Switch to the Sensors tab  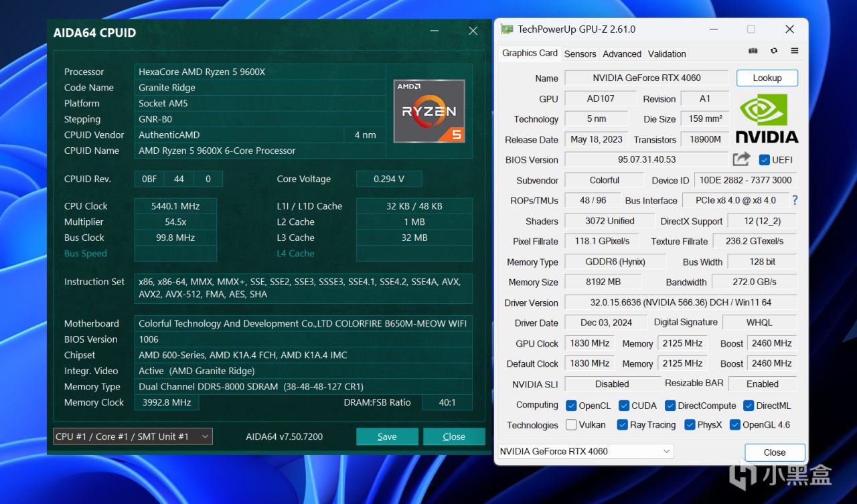[580, 54]
